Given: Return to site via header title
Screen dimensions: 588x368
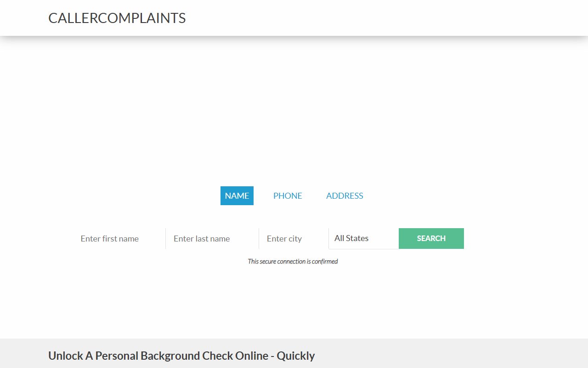Looking at the screenshot, I should tap(117, 18).
